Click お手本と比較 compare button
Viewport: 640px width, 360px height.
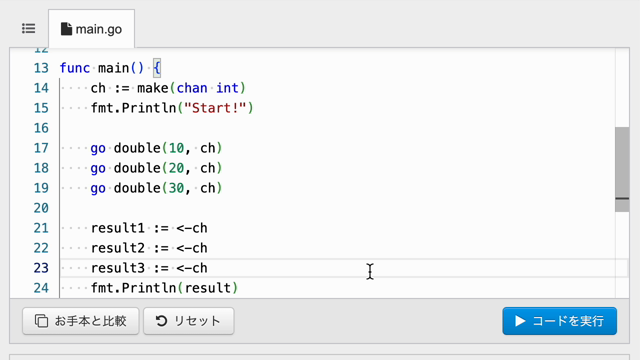point(81,321)
